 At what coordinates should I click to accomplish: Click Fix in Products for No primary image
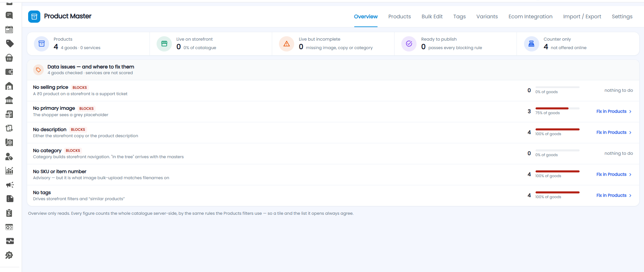(614, 111)
